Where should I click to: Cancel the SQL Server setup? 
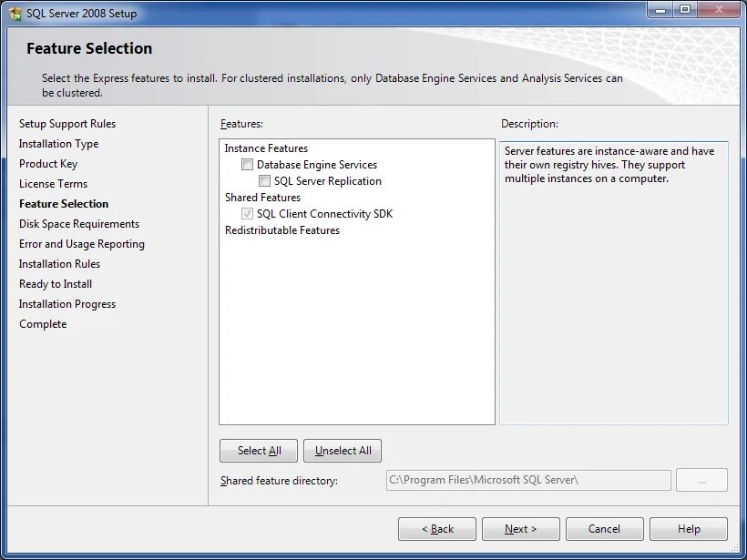pyautogui.click(x=605, y=529)
